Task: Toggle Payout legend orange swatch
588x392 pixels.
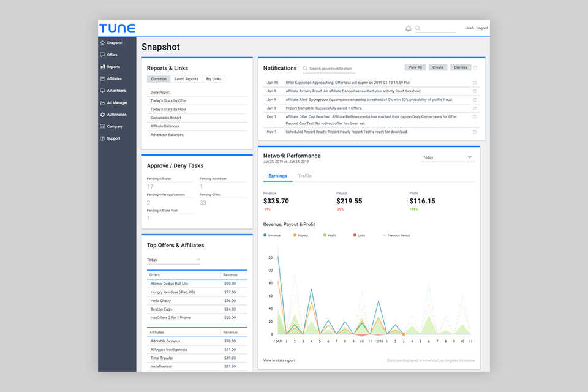Action: pyautogui.click(x=295, y=235)
